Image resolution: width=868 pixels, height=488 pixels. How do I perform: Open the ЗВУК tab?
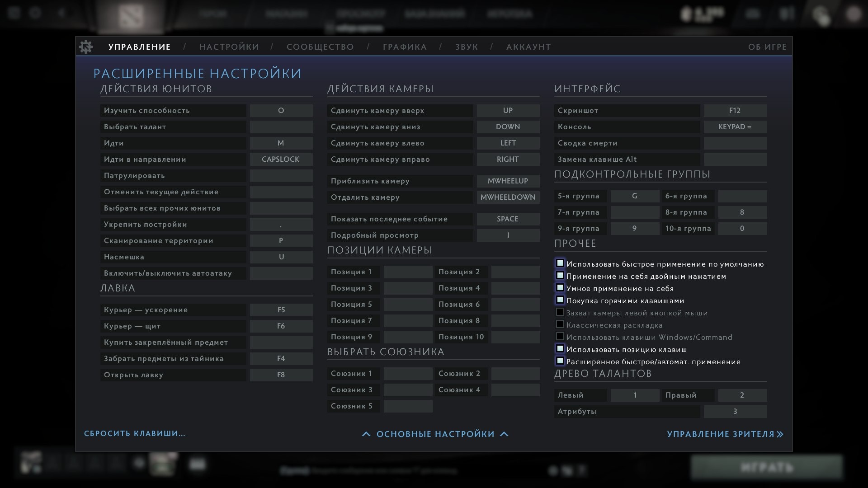(467, 47)
